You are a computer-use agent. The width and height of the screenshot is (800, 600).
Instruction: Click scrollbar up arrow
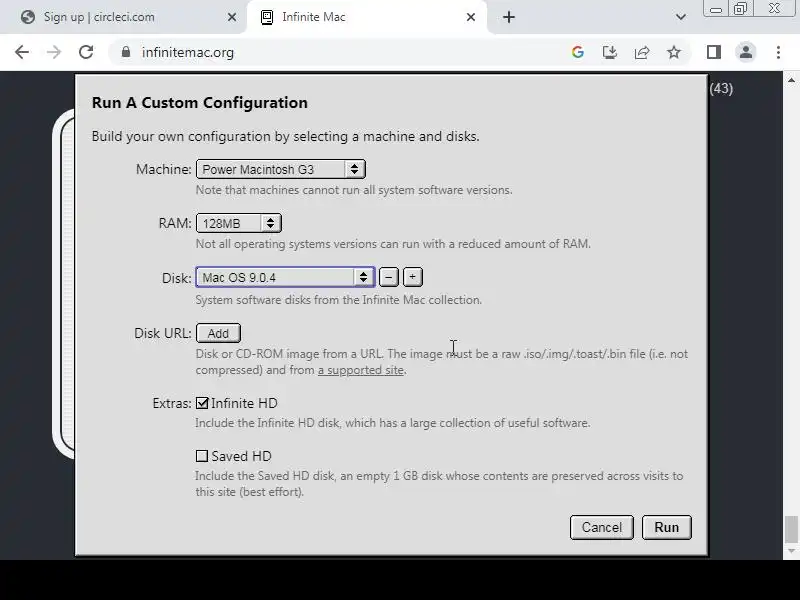[x=791, y=80]
